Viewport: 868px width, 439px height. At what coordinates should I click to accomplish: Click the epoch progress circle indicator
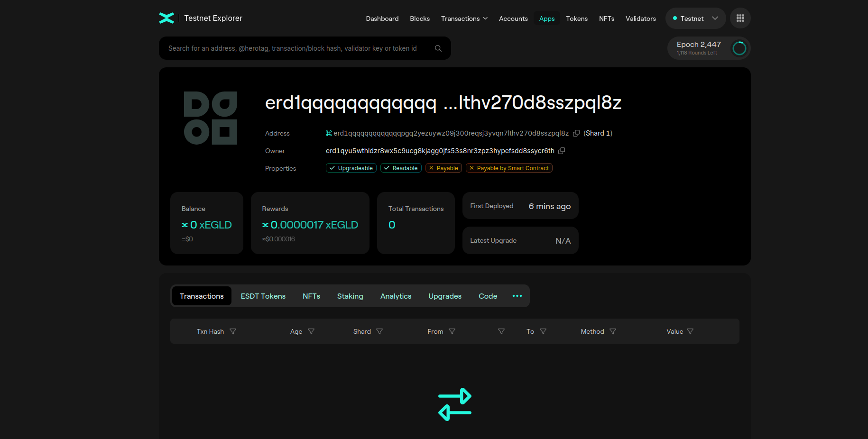[739, 48]
